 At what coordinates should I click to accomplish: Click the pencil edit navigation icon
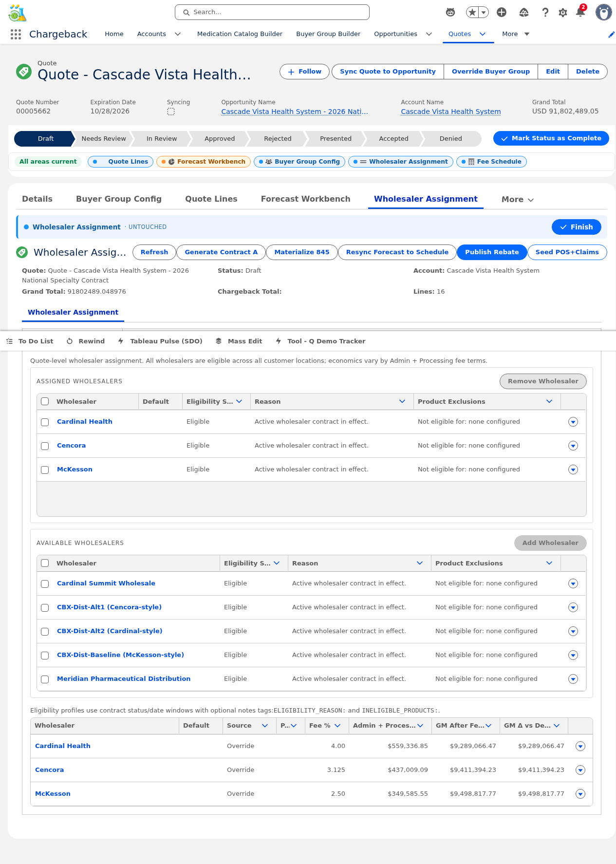(x=611, y=34)
